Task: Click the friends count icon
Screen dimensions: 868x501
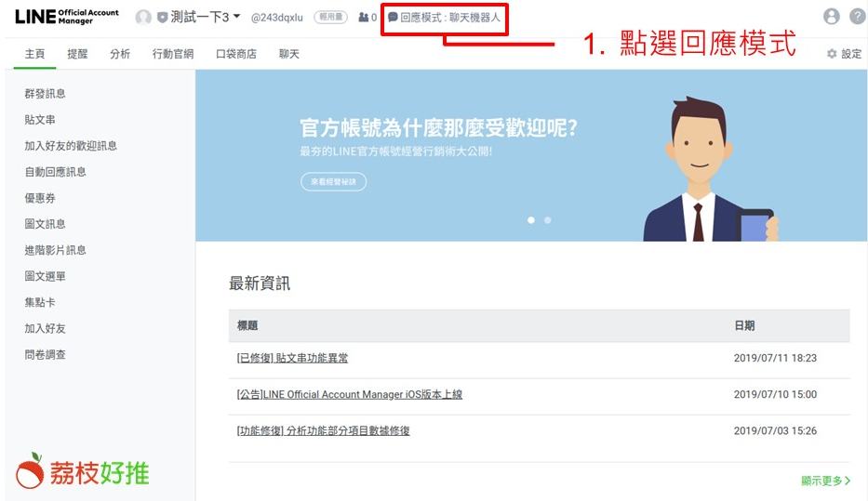Action: coord(363,18)
